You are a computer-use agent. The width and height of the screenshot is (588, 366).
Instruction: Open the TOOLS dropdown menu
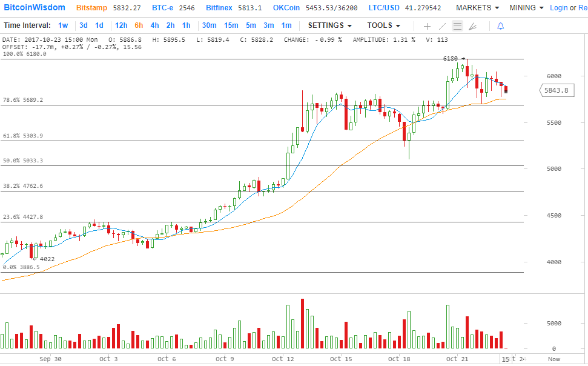(383, 25)
